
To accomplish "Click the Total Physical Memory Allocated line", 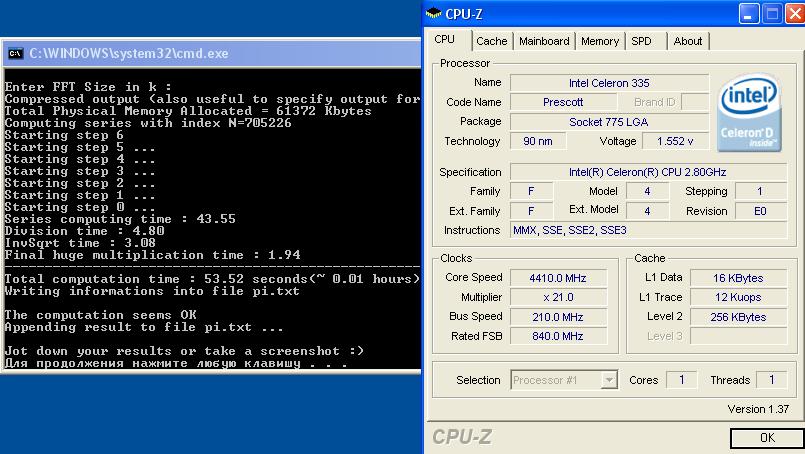I will pyautogui.click(x=188, y=111).
